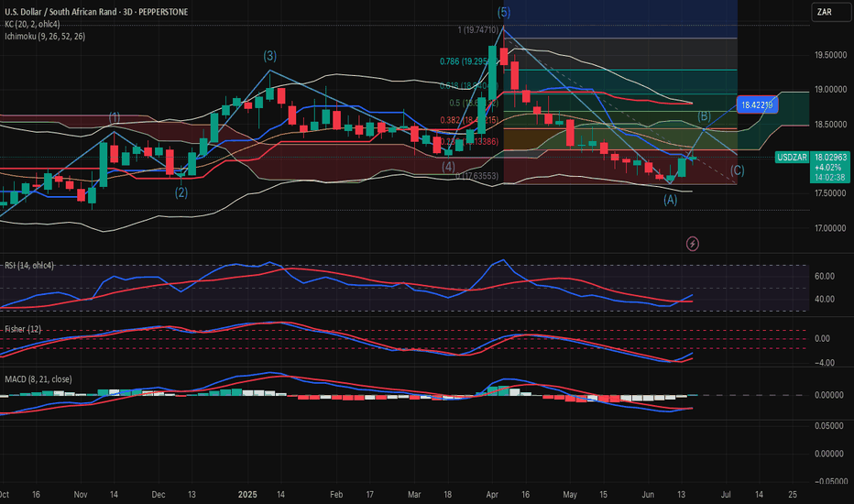Click the USDZAR symbol price tag
This screenshot has width=854, height=504.
(792, 158)
